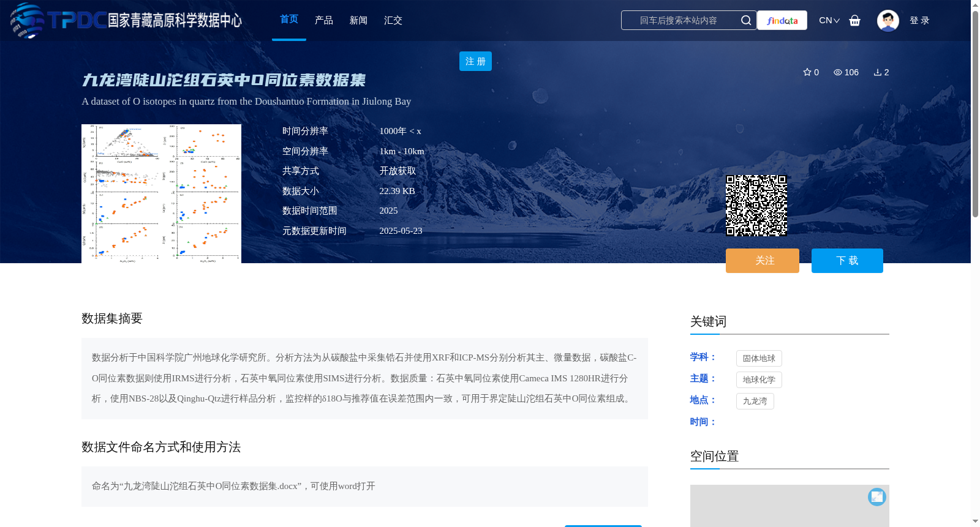Viewport: 980px width, 527px height.
Task: Click the docx file naming description text
Action: tap(233, 486)
